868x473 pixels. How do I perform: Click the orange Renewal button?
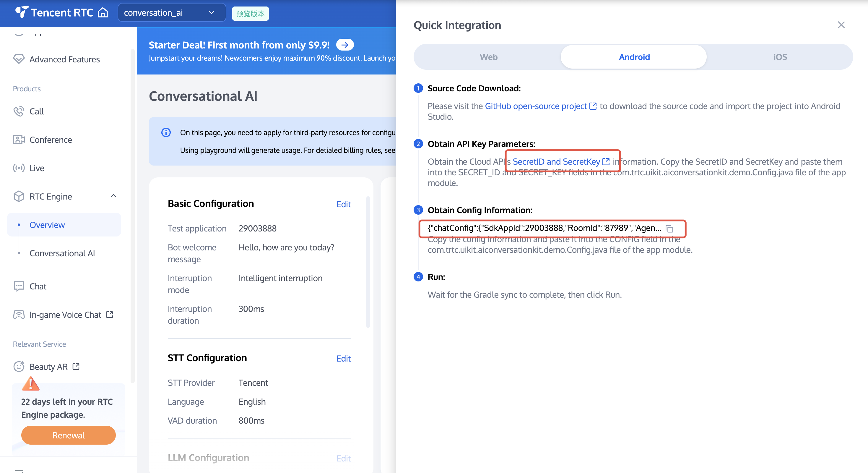pos(69,435)
